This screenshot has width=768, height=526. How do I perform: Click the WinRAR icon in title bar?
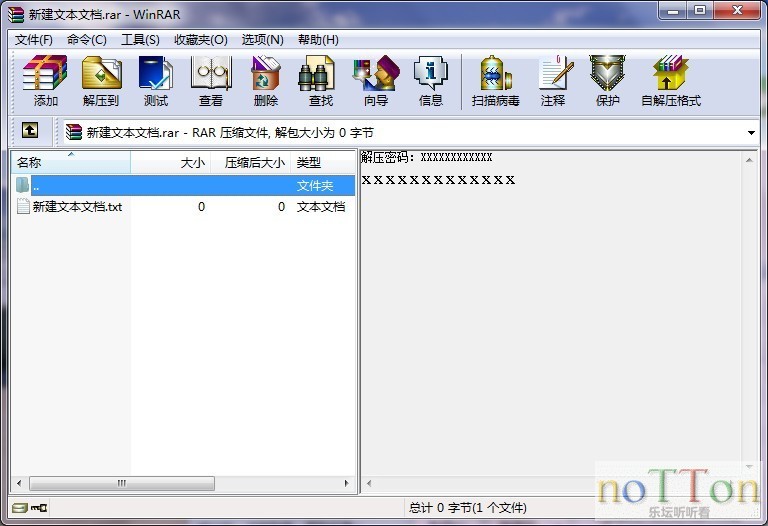16,15
